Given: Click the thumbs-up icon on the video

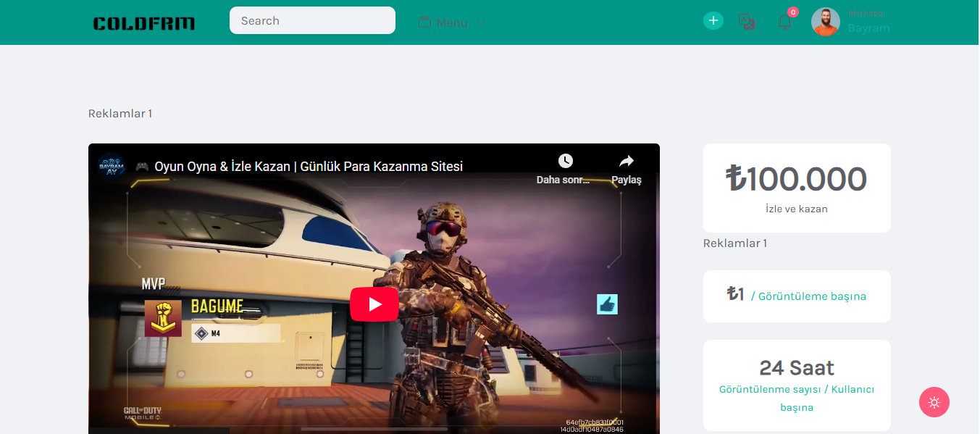Looking at the screenshot, I should pos(607,304).
